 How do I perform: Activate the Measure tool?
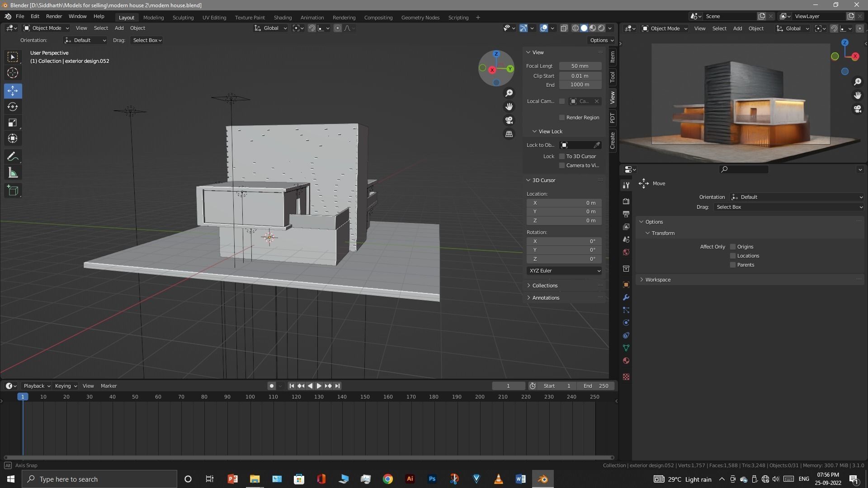coord(13,173)
